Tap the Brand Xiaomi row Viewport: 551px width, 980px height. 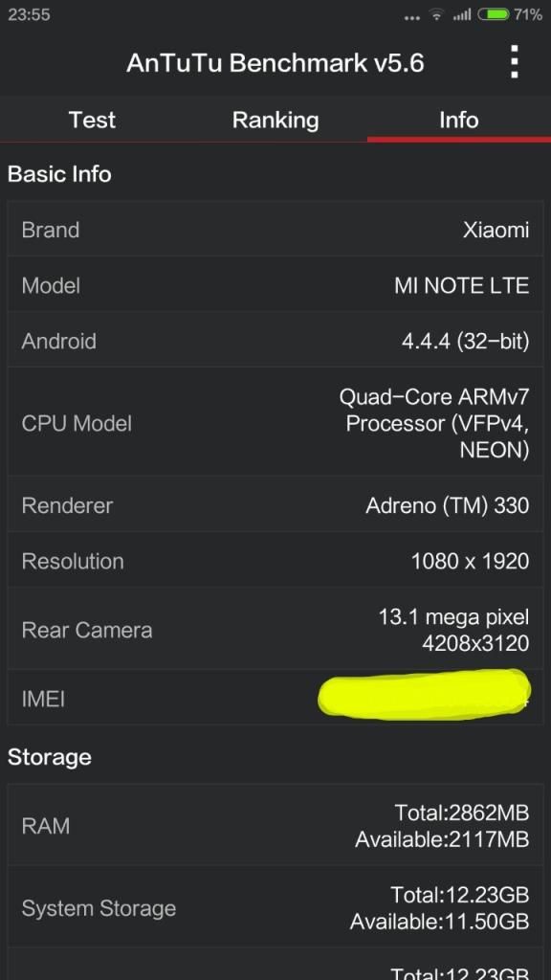pos(275,230)
